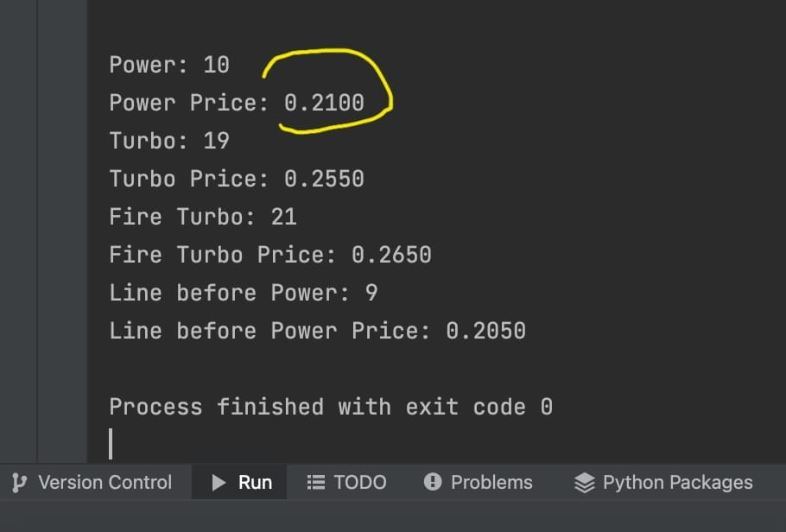Click the circled value 0.2100

[324, 103]
